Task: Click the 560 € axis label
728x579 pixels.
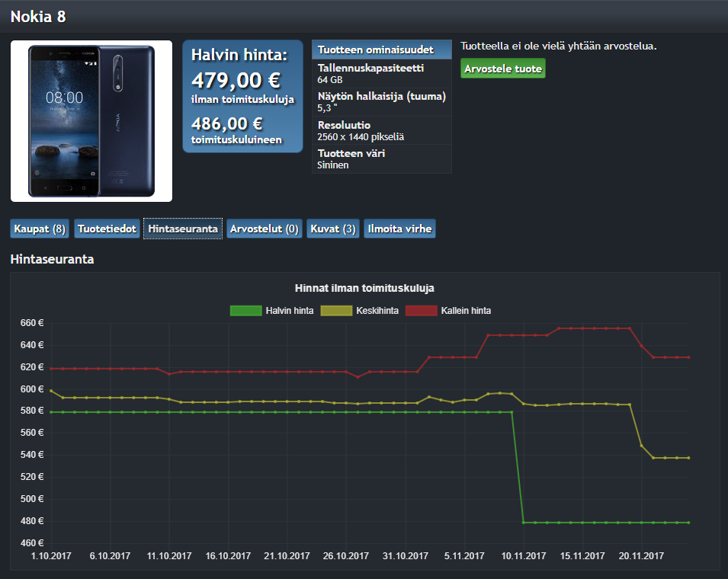Action: point(32,433)
